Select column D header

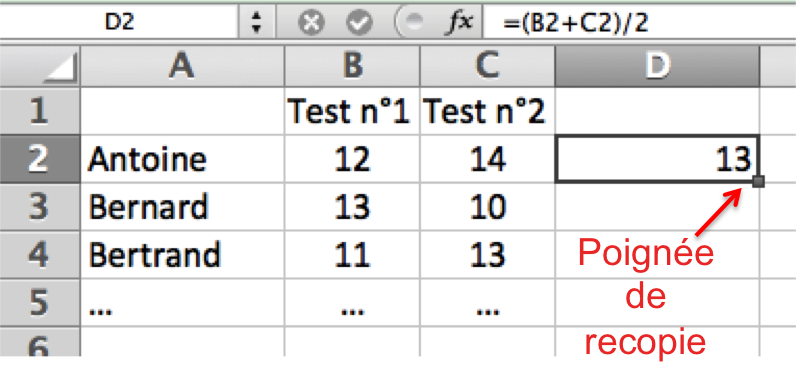pos(657,66)
